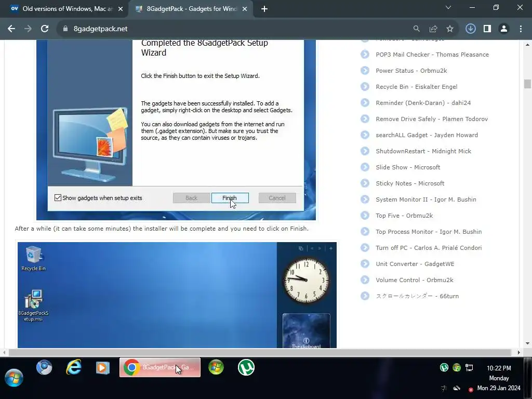Viewport: 532px width, 399px height.
Task: Click the desktop with clock gadget screenshot
Action: (x=177, y=295)
